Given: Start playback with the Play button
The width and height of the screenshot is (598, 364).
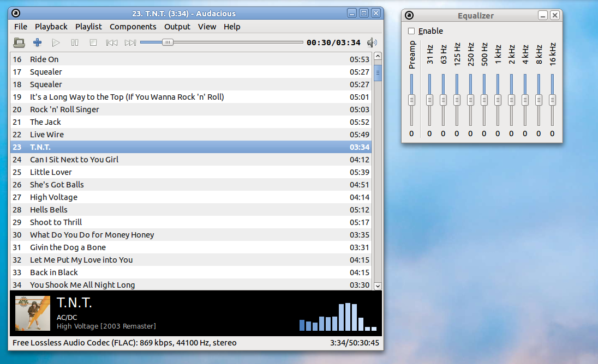Looking at the screenshot, I should click(56, 43).
